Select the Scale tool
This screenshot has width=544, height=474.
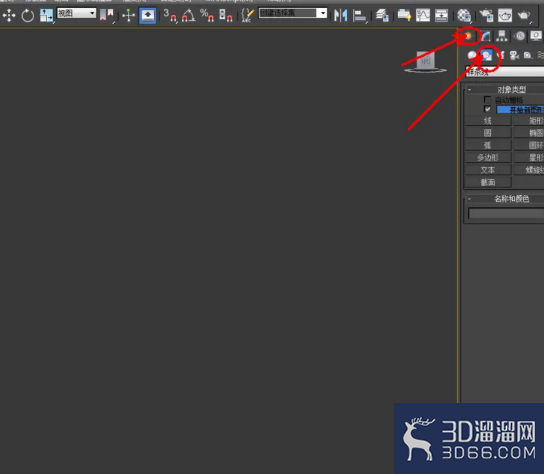pos(46,16)
